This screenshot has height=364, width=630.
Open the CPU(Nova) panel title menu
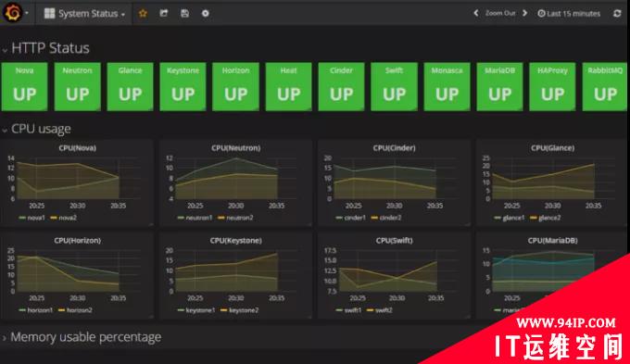(x=78, y=148)
